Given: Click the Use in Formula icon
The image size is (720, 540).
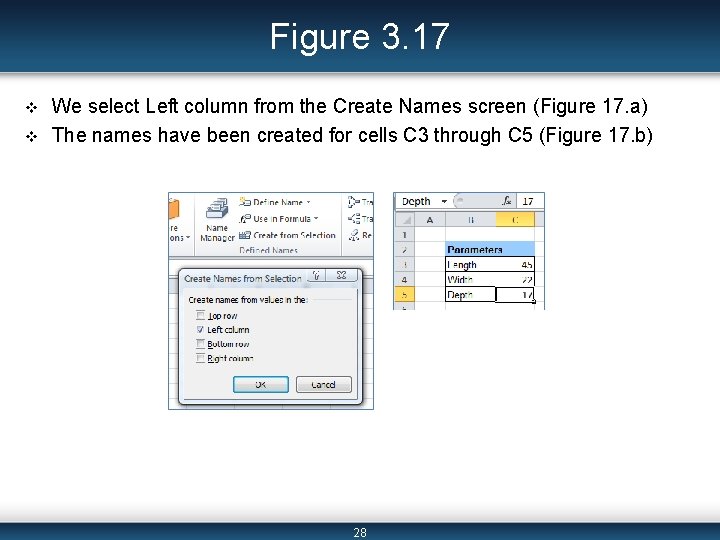Looking at the screenshot, I should coord(245,219).
